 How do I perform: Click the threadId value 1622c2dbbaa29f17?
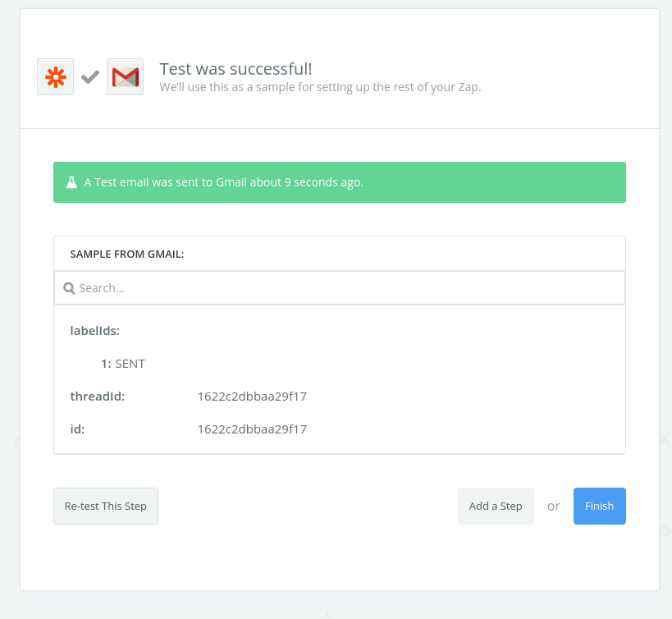[252, 397]
